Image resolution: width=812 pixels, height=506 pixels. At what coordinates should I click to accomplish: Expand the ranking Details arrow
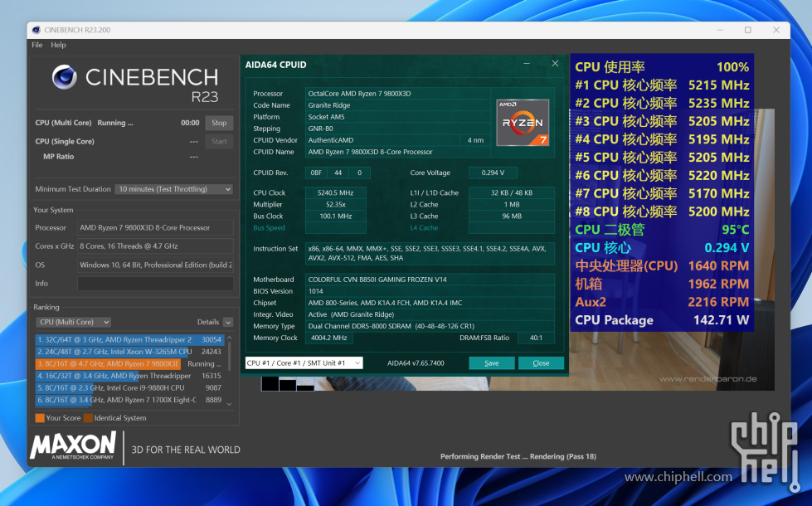point(228,322)
